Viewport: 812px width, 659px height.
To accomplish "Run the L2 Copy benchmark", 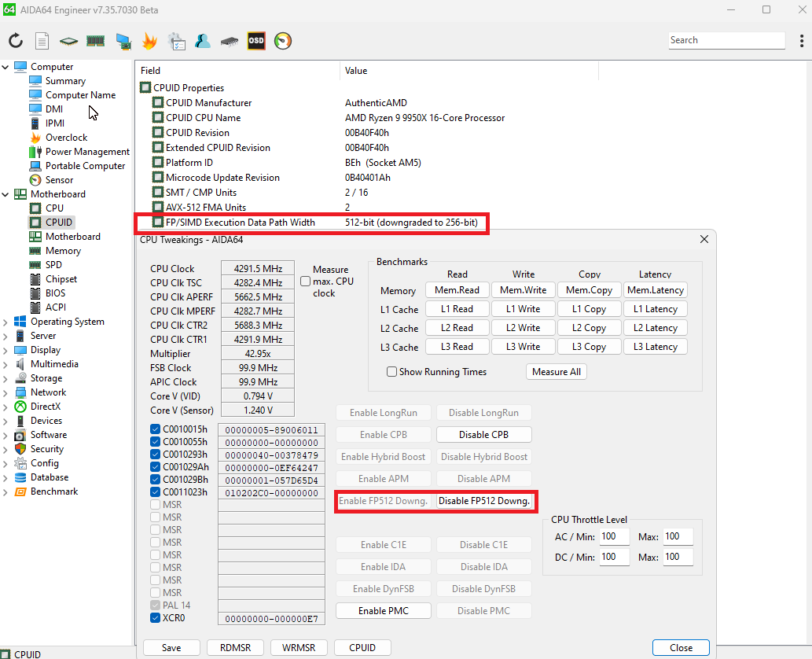I will coord(589,328).
